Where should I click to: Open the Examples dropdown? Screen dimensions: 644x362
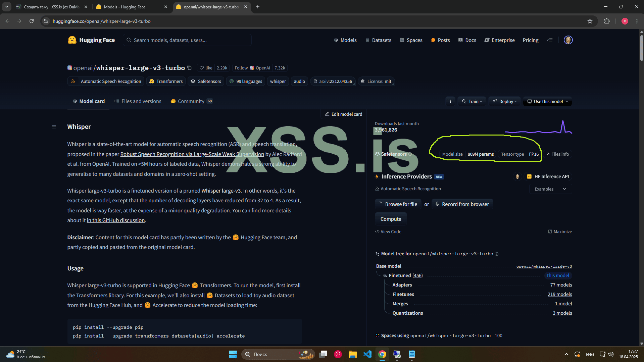550,189
